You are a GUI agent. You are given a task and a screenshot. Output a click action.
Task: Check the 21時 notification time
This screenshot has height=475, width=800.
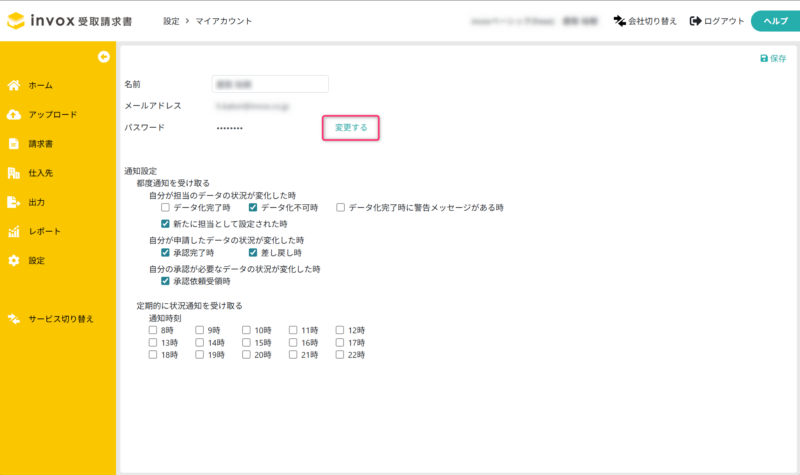point(293,355)
